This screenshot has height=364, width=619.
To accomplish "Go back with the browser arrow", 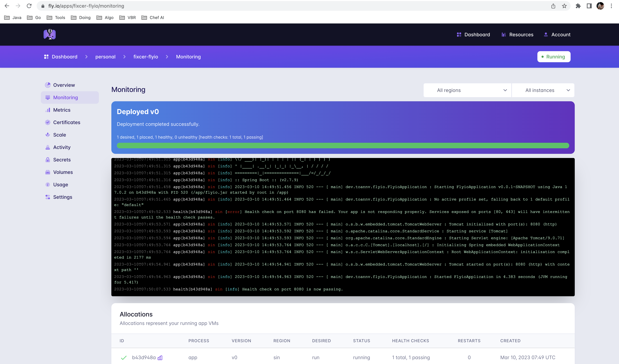I will 7,6.
